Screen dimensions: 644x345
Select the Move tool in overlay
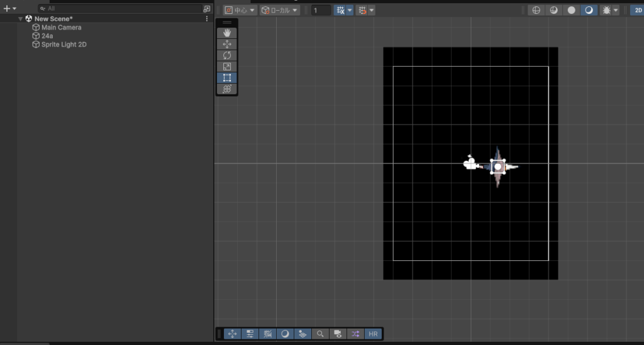[x=227, y=44]
